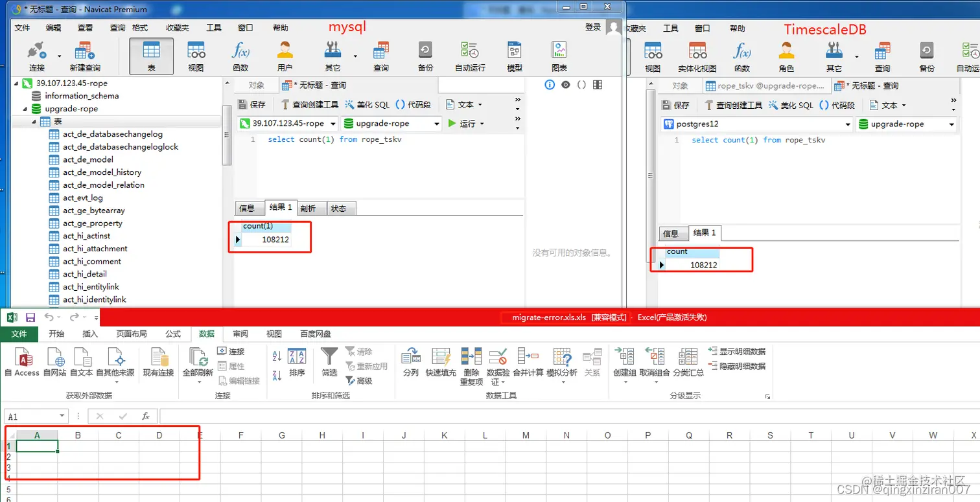This screenshot has width=980, height=502.
Task: Click the 连接 connection icon in MySQL Navicat
Action: tap(37, 56)
